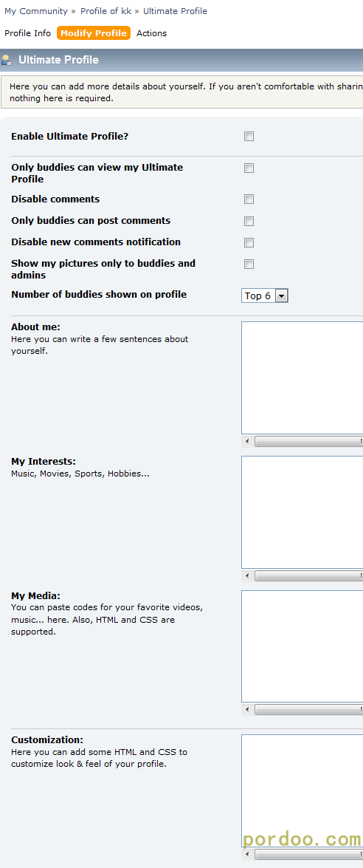Click left scroll arrow under My Interests box

tap(247, 576)
